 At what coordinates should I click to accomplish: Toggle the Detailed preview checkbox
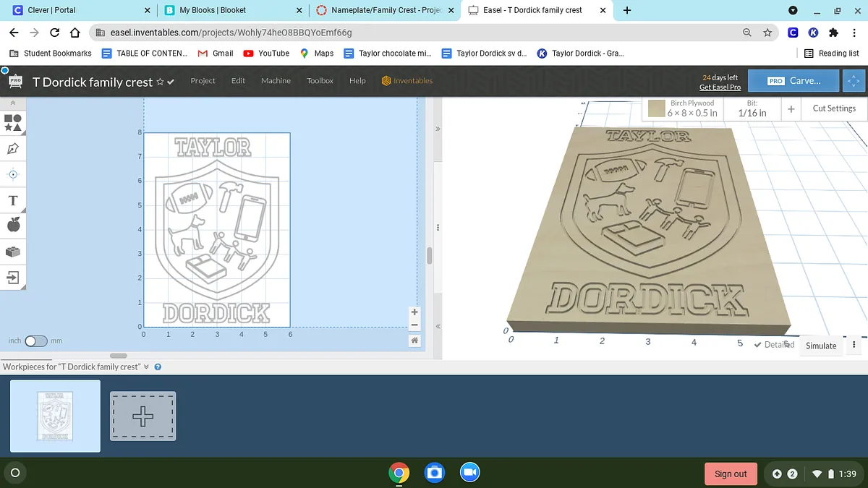pos(758,345)
